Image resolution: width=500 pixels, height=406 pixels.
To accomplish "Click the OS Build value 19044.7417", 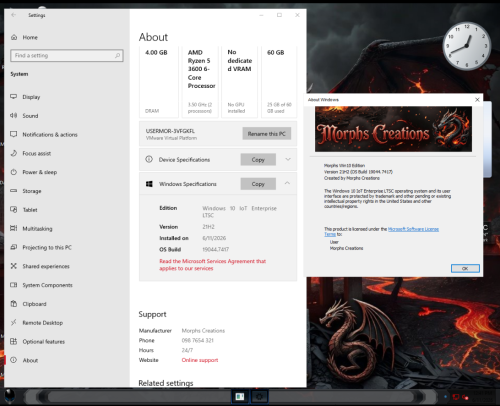I will (216, 249).
